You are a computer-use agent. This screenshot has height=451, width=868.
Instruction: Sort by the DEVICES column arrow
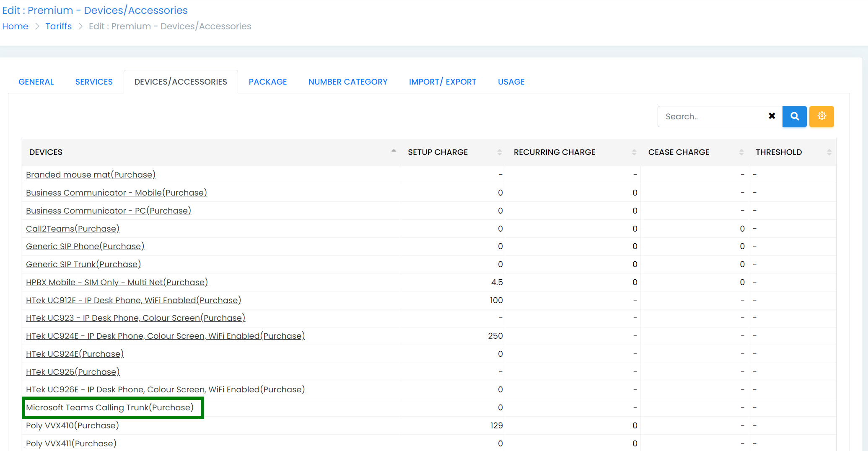tap(394, 151)
